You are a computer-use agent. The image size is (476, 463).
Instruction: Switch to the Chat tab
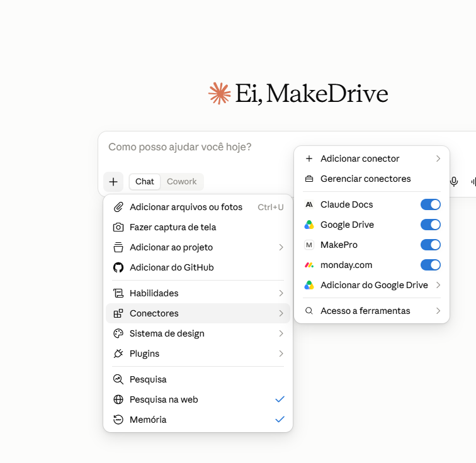tap(145, 182)
